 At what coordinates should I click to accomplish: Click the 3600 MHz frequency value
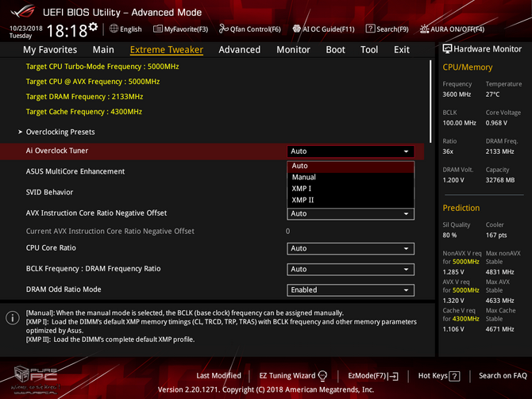tap(457, 94)
